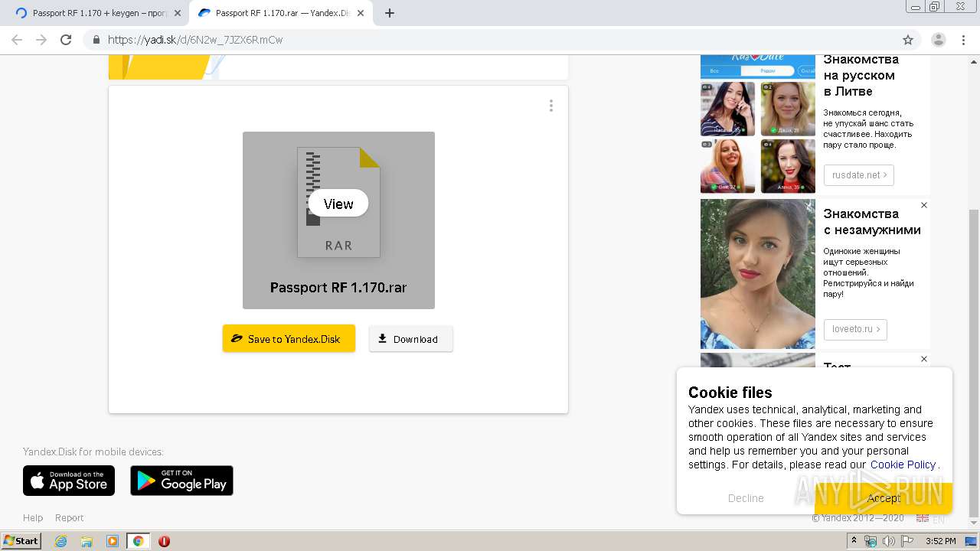Click the site padlock icon
Image resolution: width=980 pixels, height=551 pixels.
pyautogui.click(x=96, y=40)
